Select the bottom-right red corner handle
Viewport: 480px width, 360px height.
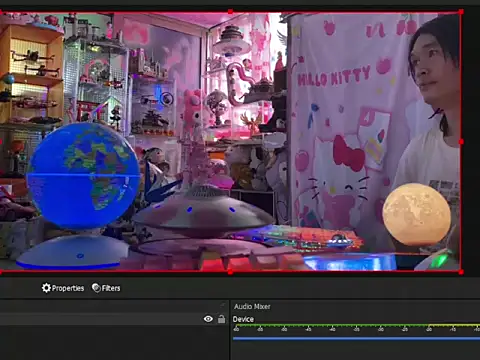[461, 272]
